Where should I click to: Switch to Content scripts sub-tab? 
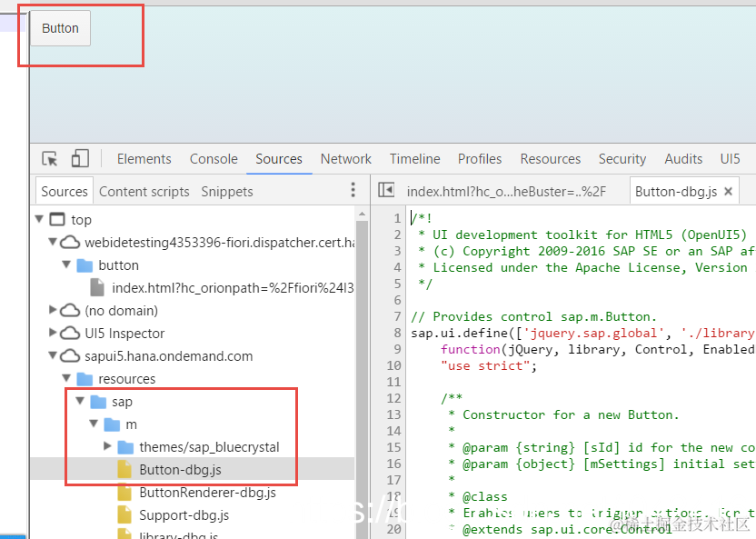[x=144, y=192]
